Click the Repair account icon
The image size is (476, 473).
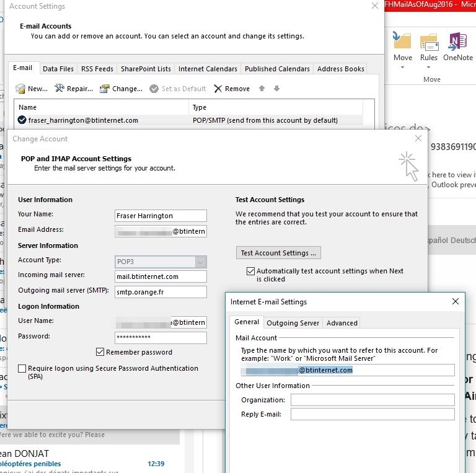59,89
